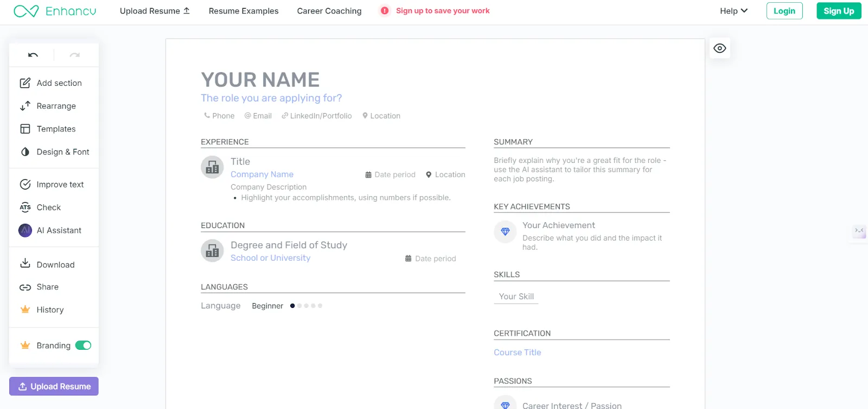Click the green Sign Up button
This screenshot has height=409, width=868.
pos(839,11)
